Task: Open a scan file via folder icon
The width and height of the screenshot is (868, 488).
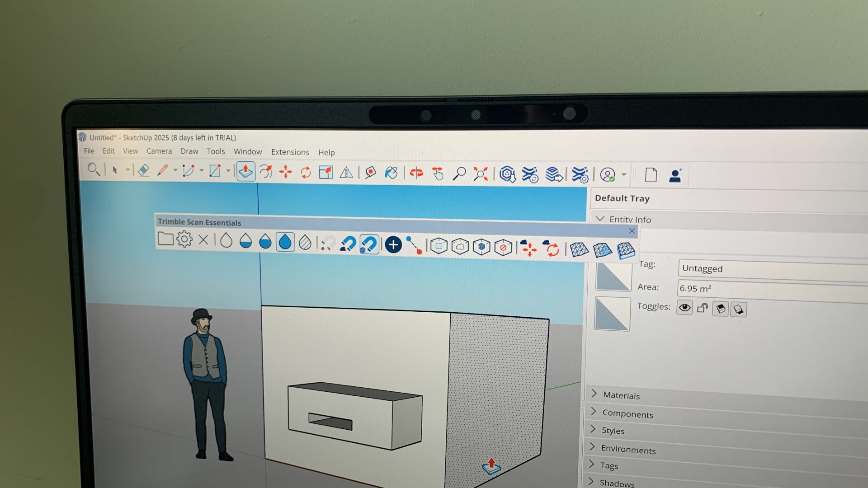Action: pyautogui.click(x=165, y=239)
